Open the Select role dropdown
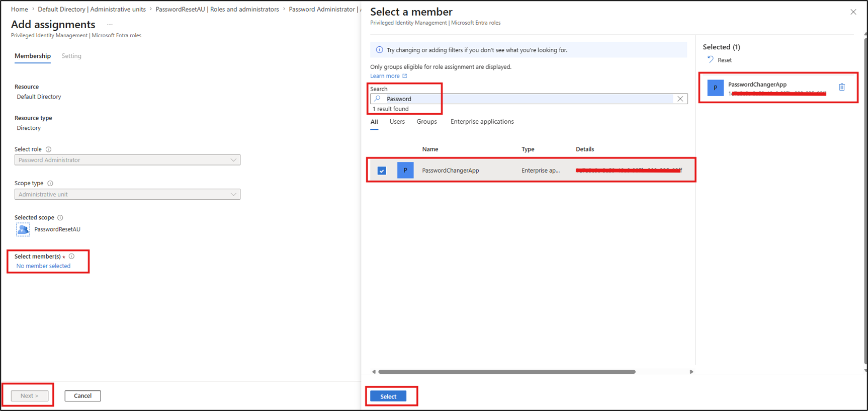This screenshot has width=868, height=411. point(127,160)
